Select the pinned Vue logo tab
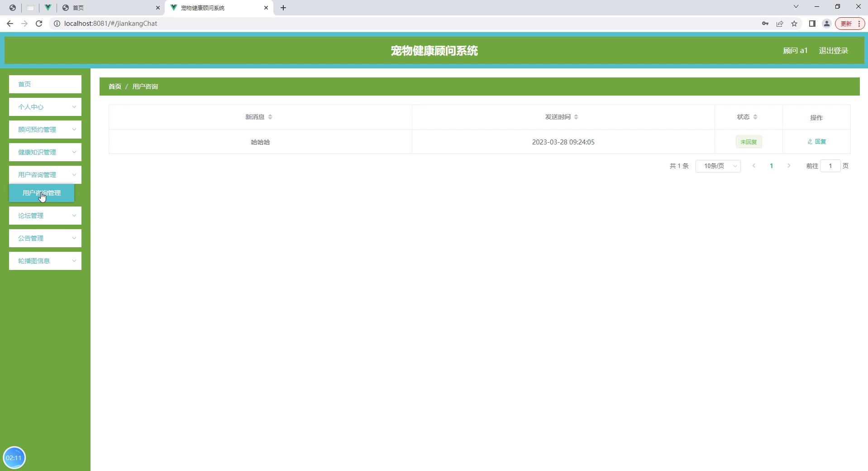Image resolution: width=868 pixels, height=471 pixels. (x=48, y=8)
